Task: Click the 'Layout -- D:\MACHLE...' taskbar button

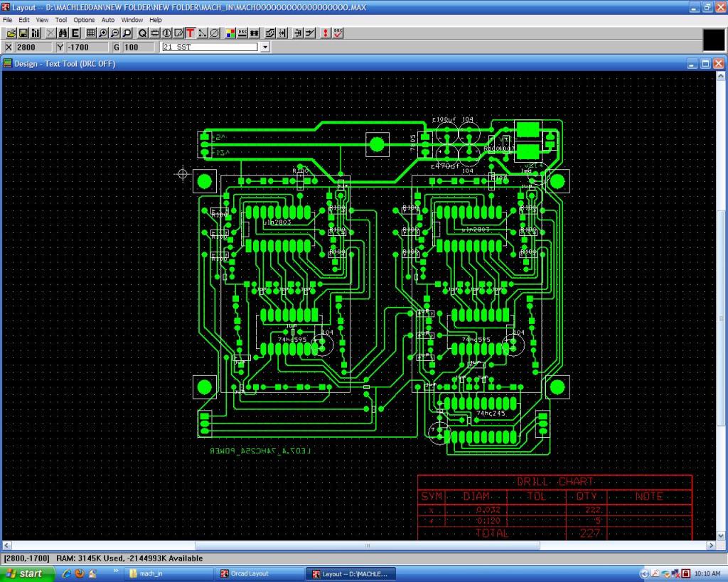Action: [x=351, y=573]
